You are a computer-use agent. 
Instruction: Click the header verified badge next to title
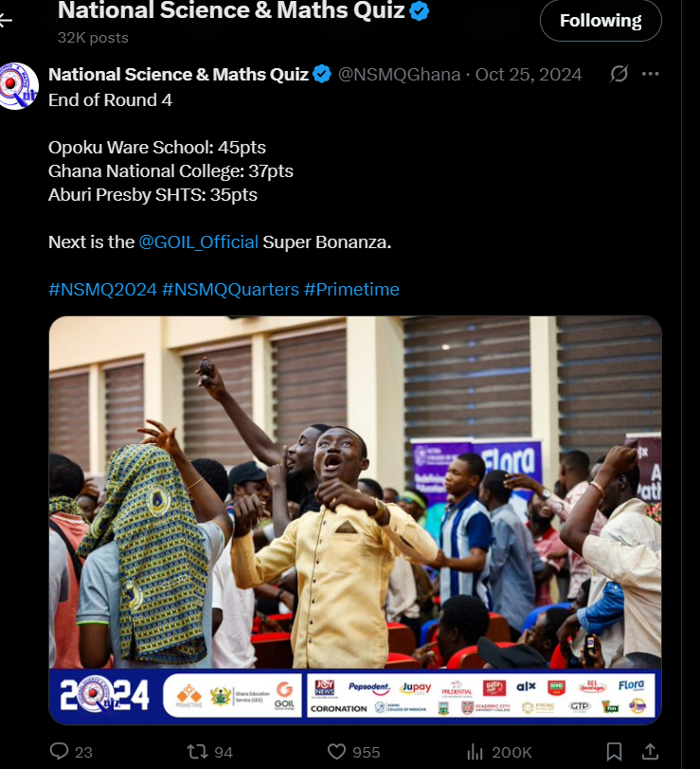tap(419, 10)
